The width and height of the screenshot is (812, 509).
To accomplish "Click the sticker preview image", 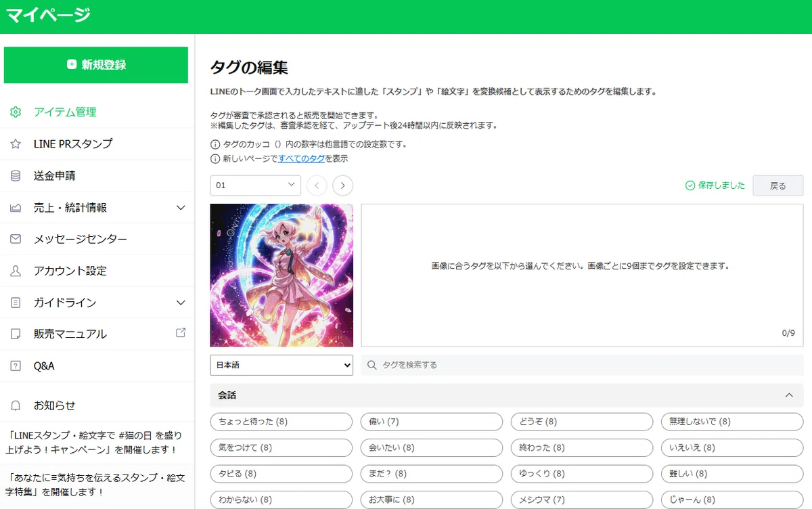I will coord(281,275).
